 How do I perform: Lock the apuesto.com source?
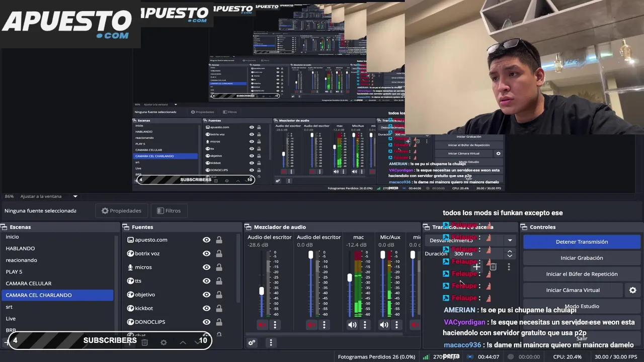[x=219, y=240]
